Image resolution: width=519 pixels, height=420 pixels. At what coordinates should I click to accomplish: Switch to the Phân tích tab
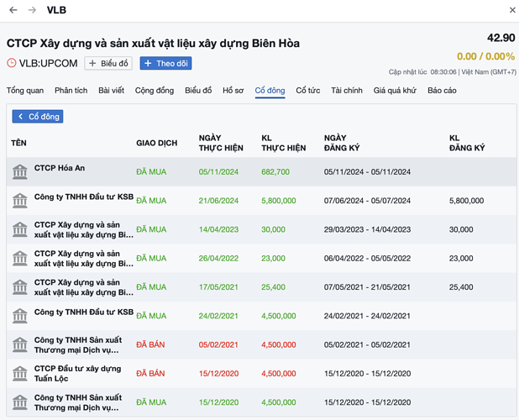(71, 90)
